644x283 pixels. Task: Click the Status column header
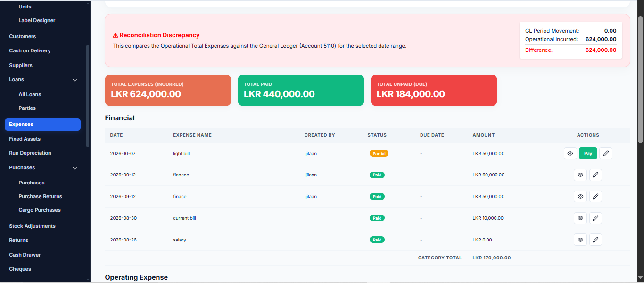click(x=377, y=135)
